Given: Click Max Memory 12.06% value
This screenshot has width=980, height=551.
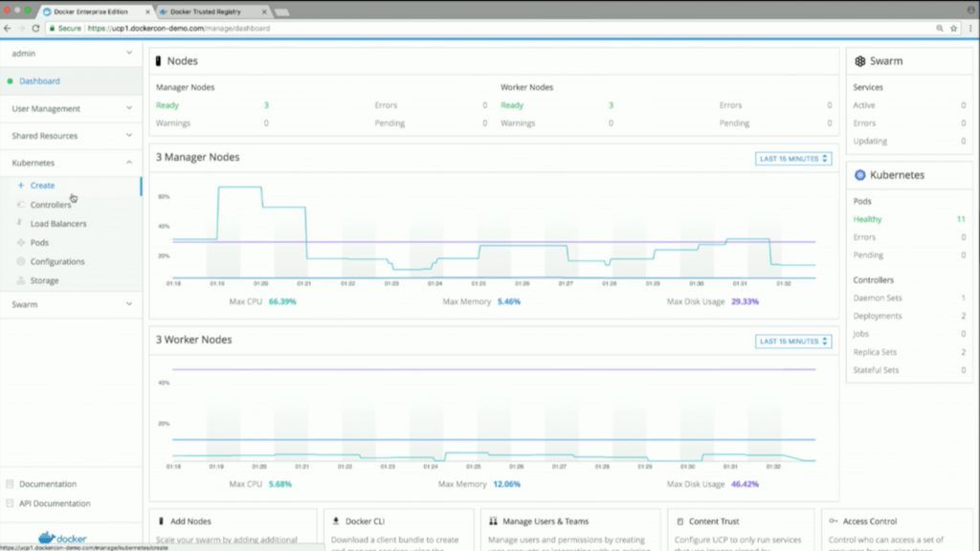Looking at the screenshot, I should (x=507, y=484).
